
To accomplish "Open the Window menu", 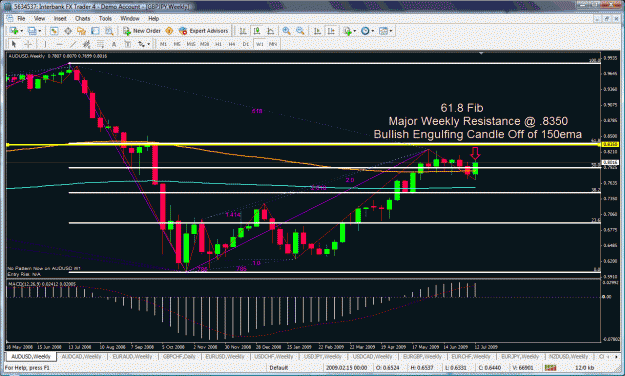I will pyautogui.click(x=130, y=18).
